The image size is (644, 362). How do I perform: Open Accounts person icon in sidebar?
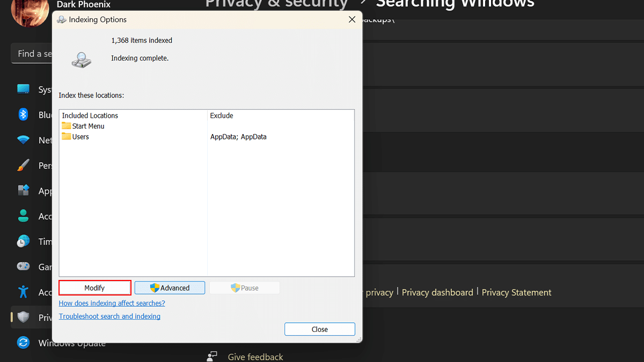click(23, 216)
